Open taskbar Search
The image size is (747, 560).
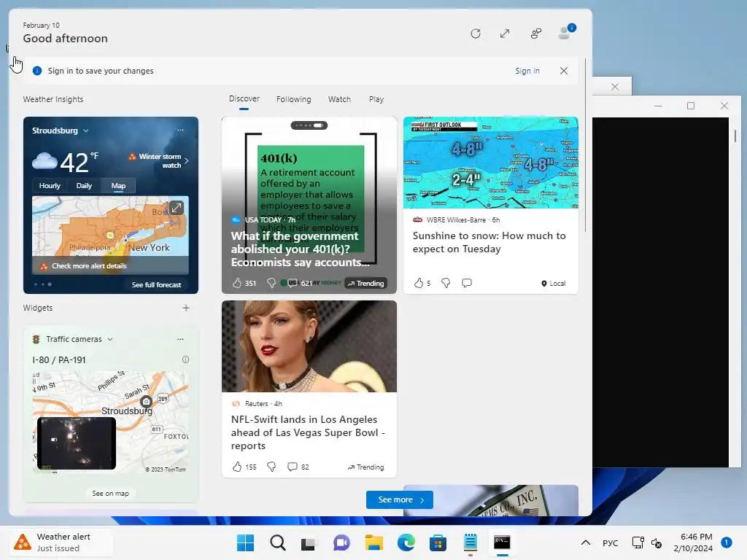278,542
